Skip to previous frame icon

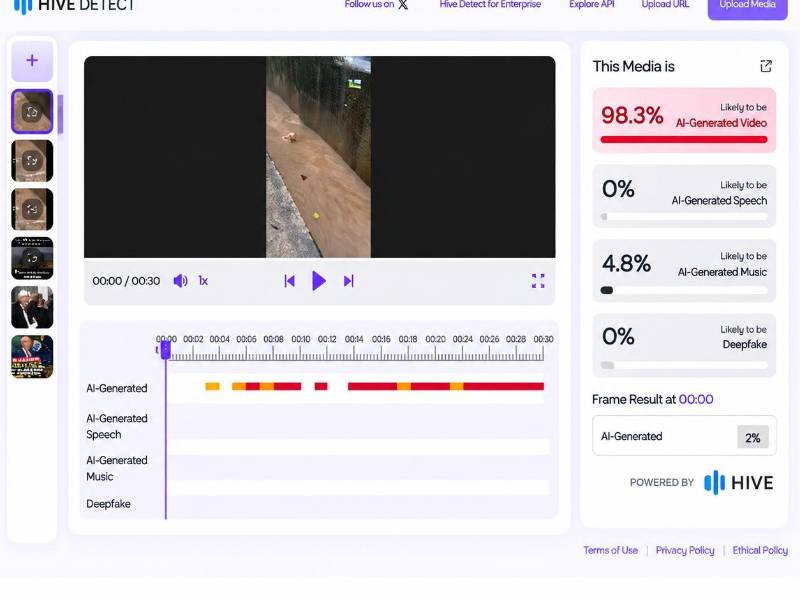(289, 281)
